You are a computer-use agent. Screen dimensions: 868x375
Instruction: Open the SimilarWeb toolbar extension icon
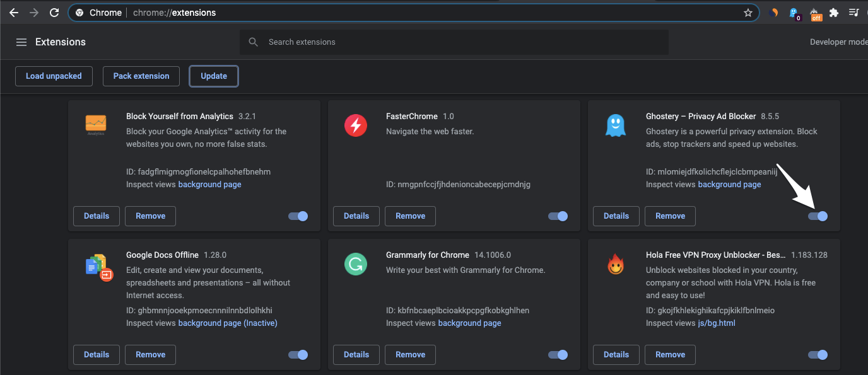[x=775, y=13]
